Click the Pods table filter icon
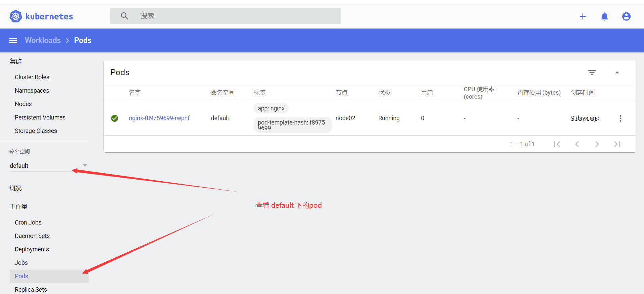 pyautogui.click(x=592, y=72)
